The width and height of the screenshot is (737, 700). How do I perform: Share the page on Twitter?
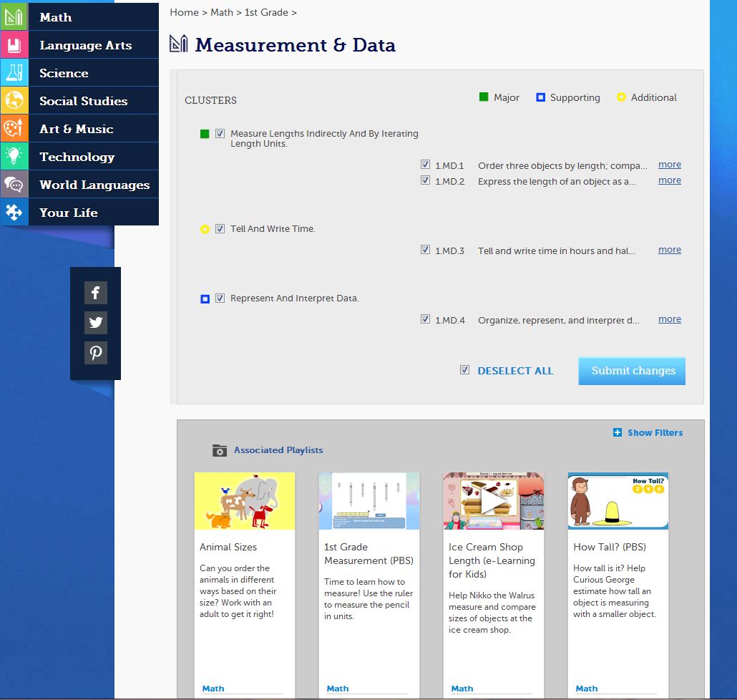(x=96, y=323)
